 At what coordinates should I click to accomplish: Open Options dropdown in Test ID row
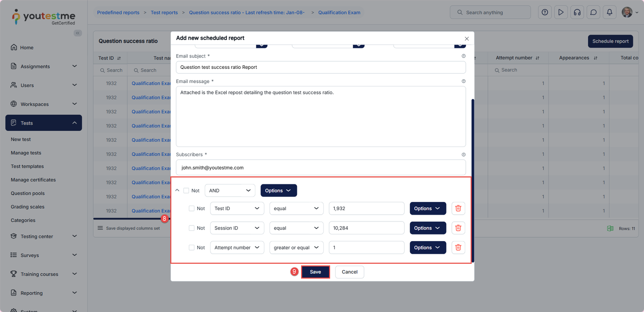click(428, 209)
